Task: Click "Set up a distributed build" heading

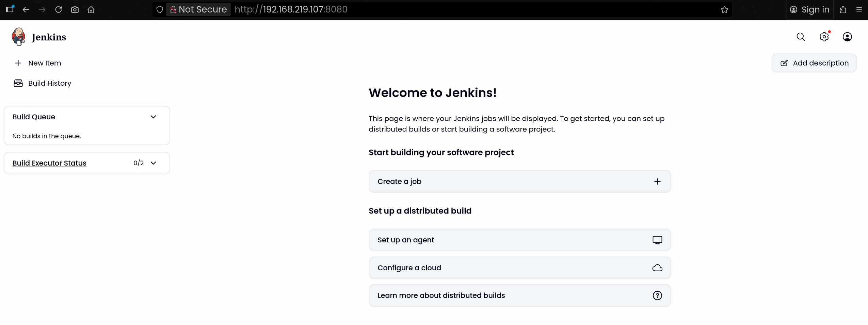Action: pyautogui.click(x=420, y=211)
